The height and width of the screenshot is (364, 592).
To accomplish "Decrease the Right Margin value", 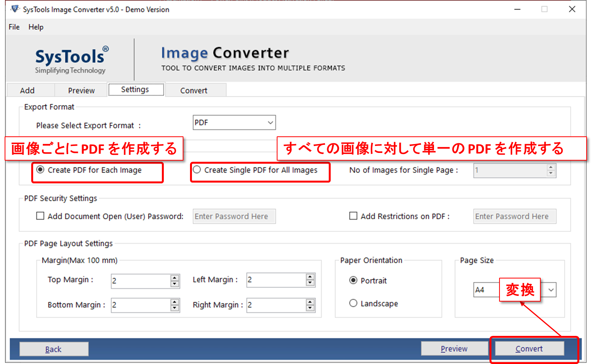I will click(x=311, y=308).
